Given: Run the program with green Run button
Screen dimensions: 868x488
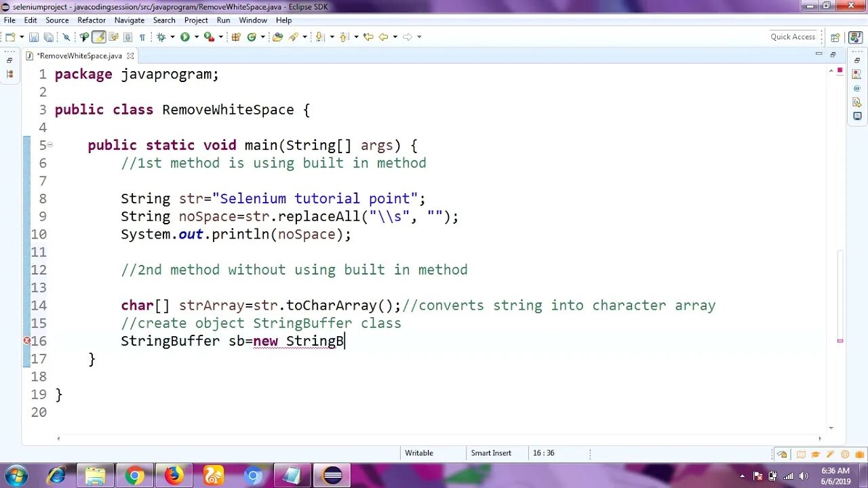Looking at the screenshot, I should (184, 37).
